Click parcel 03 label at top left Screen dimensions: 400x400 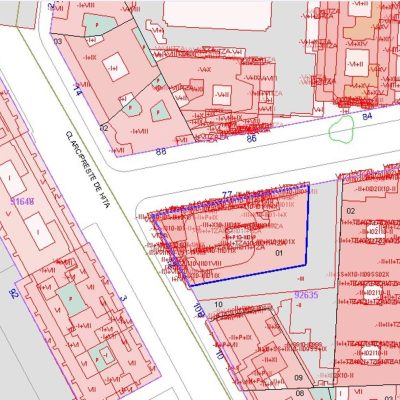pos(58,41)
